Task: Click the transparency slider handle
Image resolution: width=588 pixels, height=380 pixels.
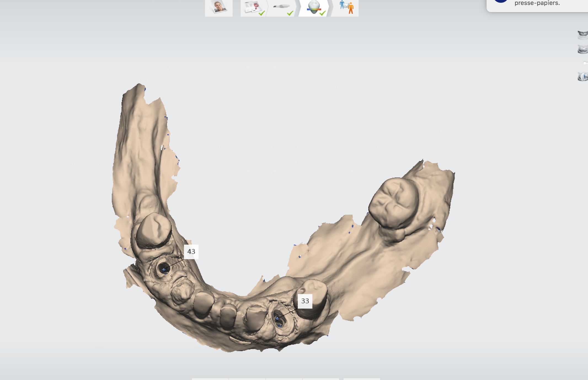Action: coord(585,63)
